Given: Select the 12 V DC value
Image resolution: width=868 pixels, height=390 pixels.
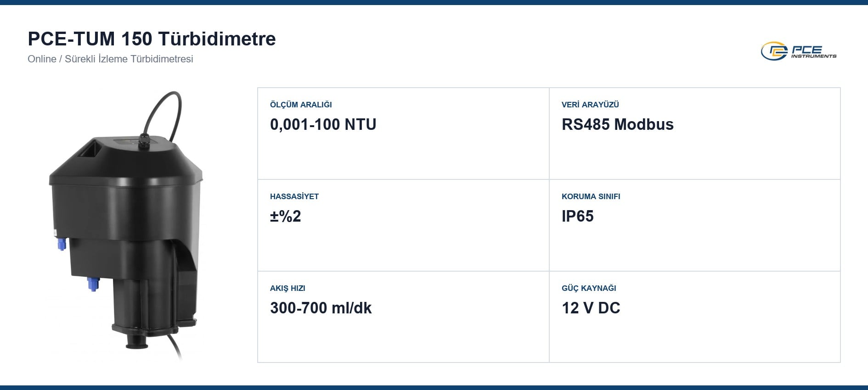Looking at the screenshot, I should 591,308.
